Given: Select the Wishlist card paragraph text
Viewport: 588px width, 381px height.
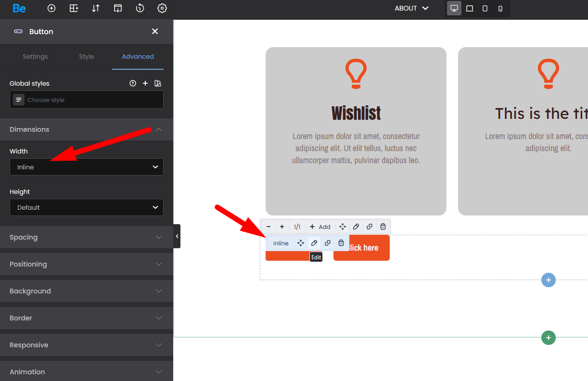Looking at the screenshot, I should 356,148.
